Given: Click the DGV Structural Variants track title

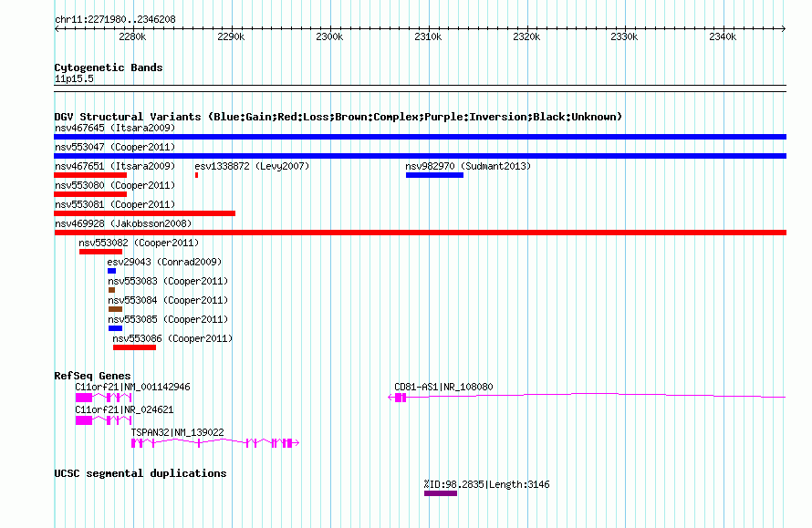Looking at the screenshot, I should pyautogui.click(x=338, y=117).
